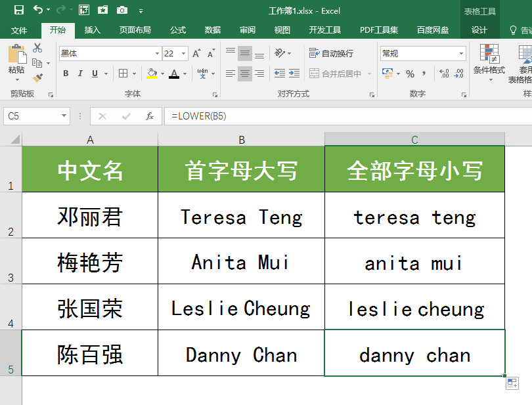Screen dimensions: 532x405
Task: Click the Copy icon
Action: pyautogui.click(x=37, y=63)
